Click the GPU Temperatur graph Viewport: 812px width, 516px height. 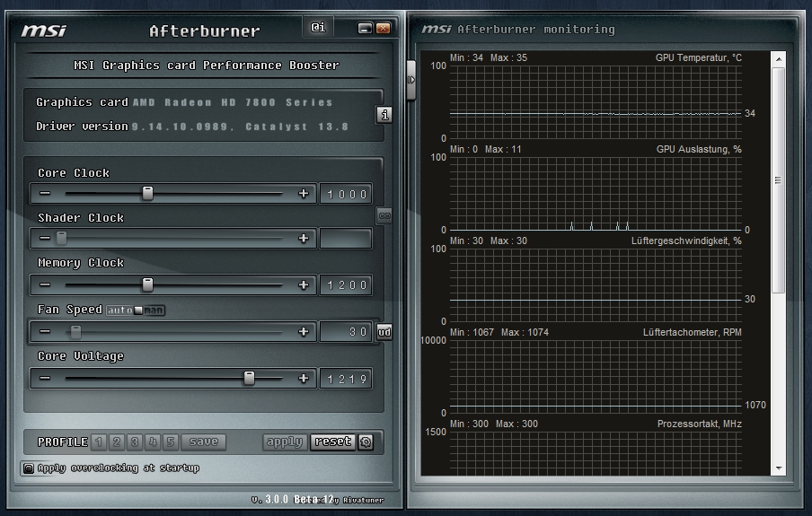coord(596,102)
